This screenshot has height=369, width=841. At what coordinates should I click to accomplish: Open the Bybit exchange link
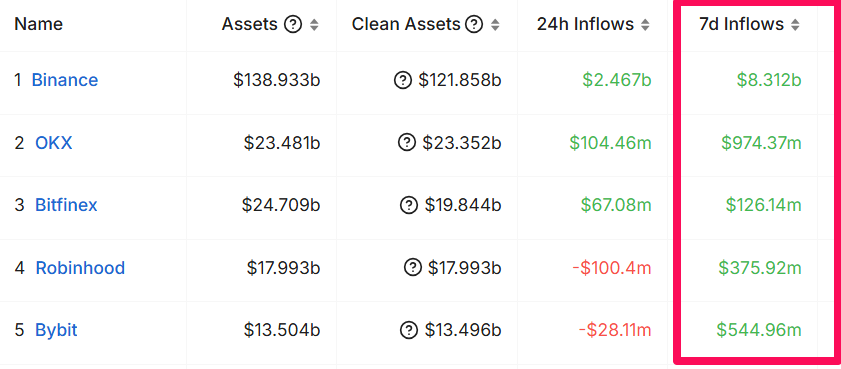56,330
